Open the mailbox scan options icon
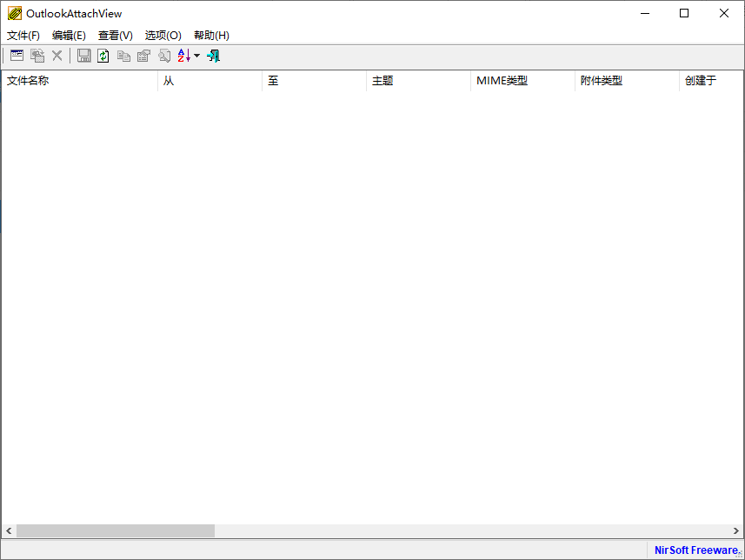 (17, 56)
